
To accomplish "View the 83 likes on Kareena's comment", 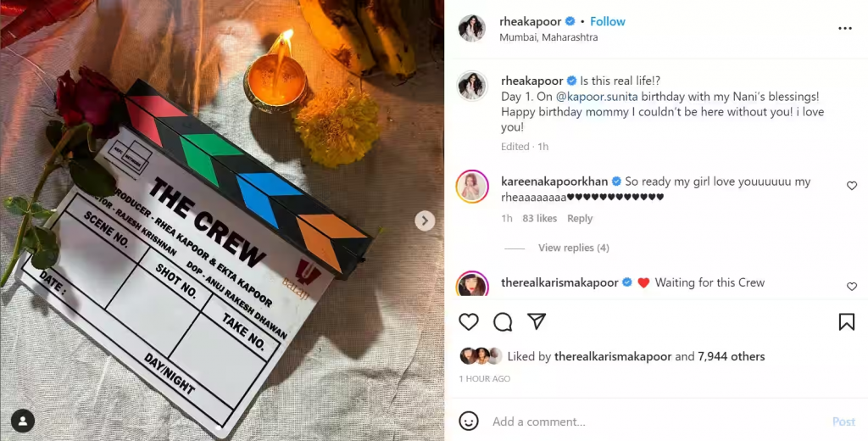I will pyautogui.click(x=539, y=218).
